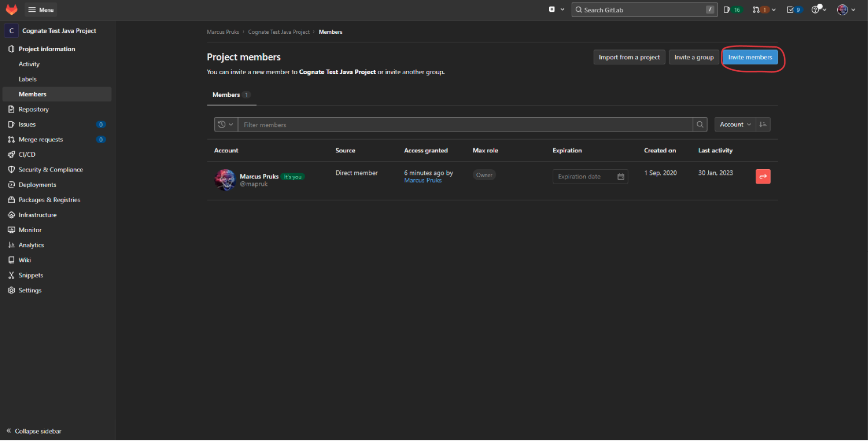Select Members in sidebar
Screen dimensions: 868x441
57,94
